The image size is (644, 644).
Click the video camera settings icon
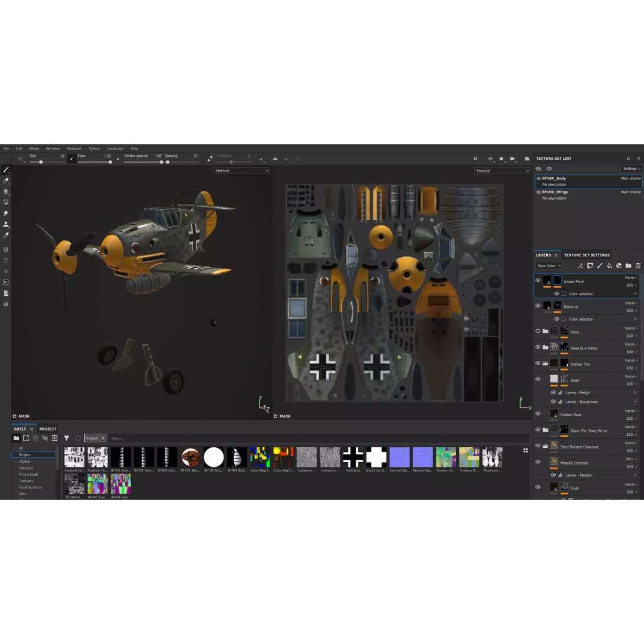coord(513,159)
